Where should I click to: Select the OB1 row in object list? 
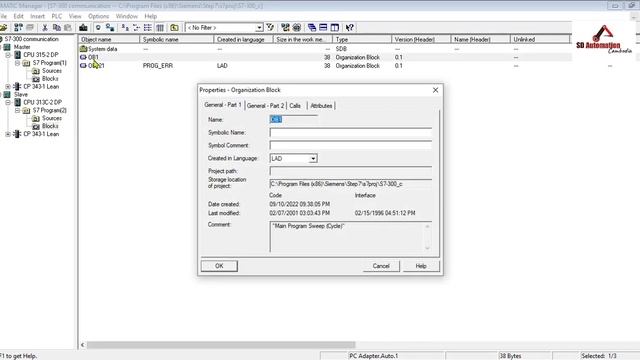(325, 58)
